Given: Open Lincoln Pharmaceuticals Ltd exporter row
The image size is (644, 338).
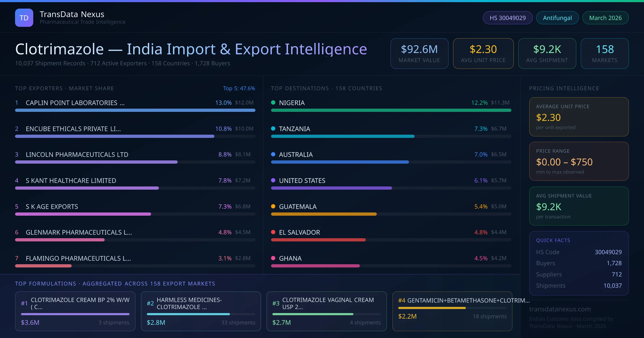Looking at the screenshot, I should pos(77,155).
